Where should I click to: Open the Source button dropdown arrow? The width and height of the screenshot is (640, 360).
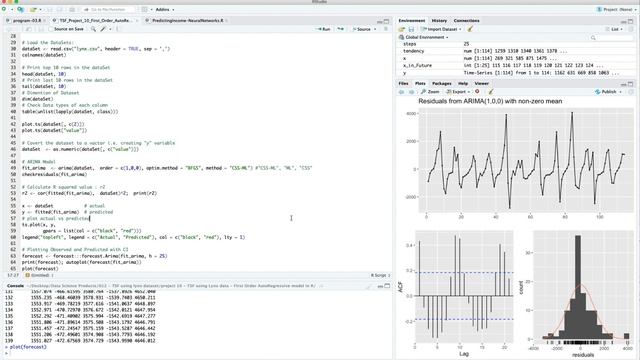tap(375, 29)
